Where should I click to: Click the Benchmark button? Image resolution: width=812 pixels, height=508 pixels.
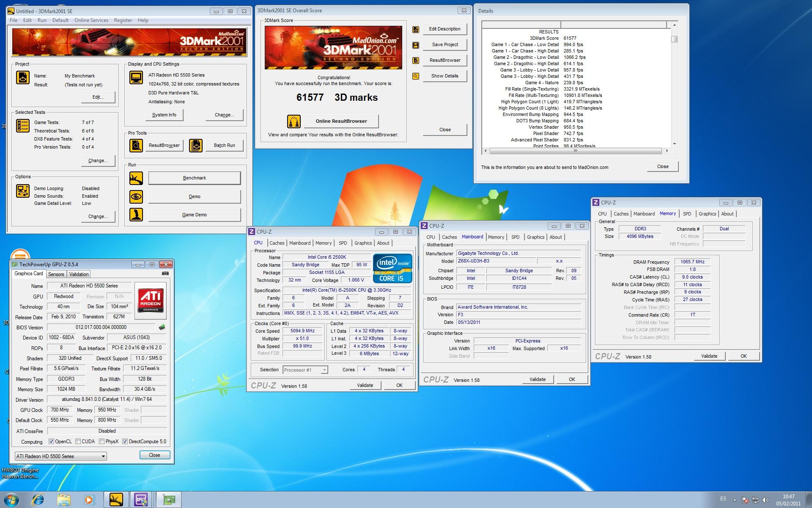click(195, 178)
